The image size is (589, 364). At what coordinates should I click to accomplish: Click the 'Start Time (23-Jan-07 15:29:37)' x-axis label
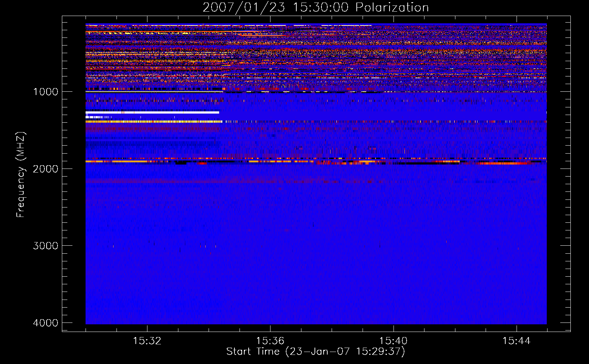(x=316, y=352)
